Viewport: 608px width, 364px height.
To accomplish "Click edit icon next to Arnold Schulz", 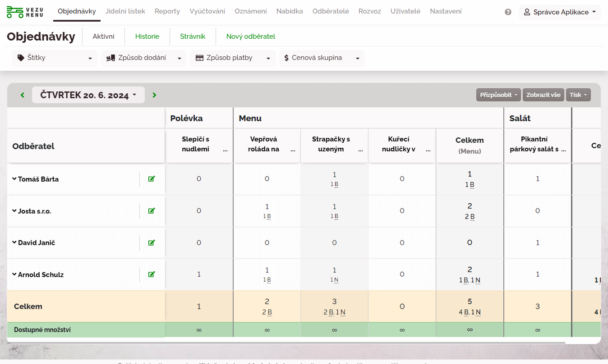I will (152, 274).
